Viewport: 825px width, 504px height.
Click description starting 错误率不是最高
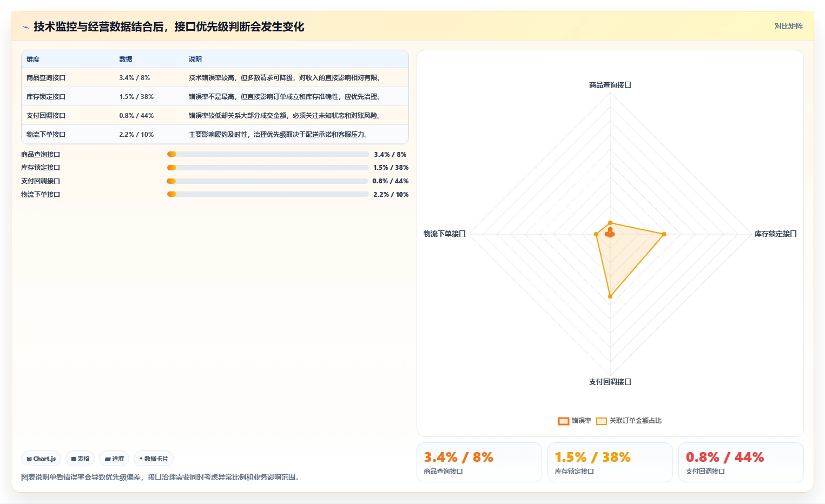coord(285,97)
